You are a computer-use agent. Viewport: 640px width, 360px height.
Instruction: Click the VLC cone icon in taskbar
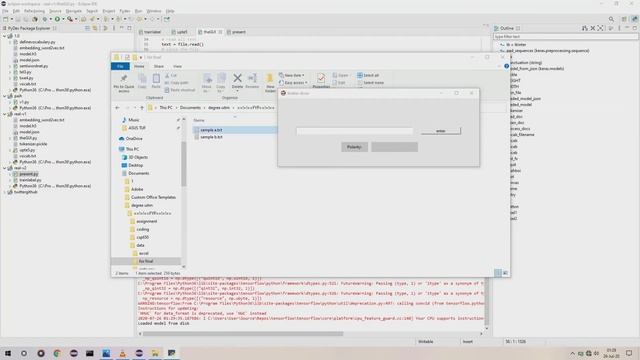122,353
